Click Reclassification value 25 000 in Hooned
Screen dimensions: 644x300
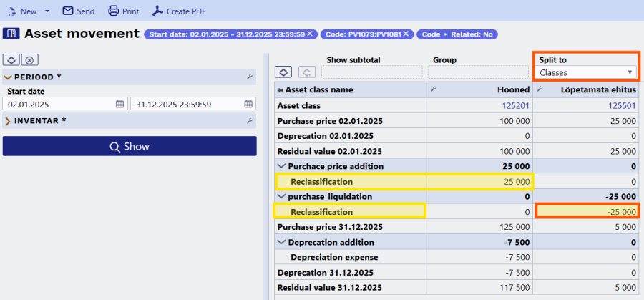click(517, 181)
